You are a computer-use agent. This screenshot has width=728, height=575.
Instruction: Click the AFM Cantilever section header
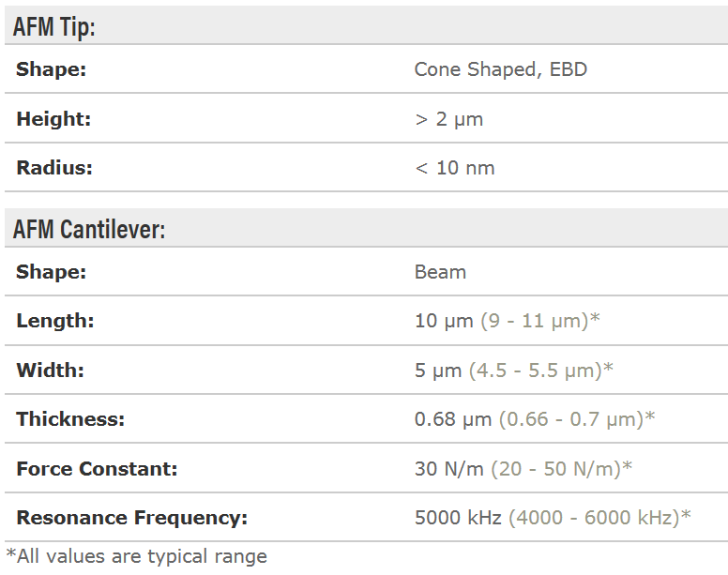coord(89,229)
